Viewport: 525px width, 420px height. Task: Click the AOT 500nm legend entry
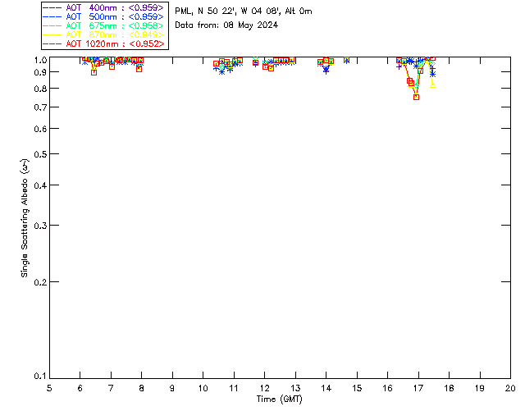(x=103, y=16)
